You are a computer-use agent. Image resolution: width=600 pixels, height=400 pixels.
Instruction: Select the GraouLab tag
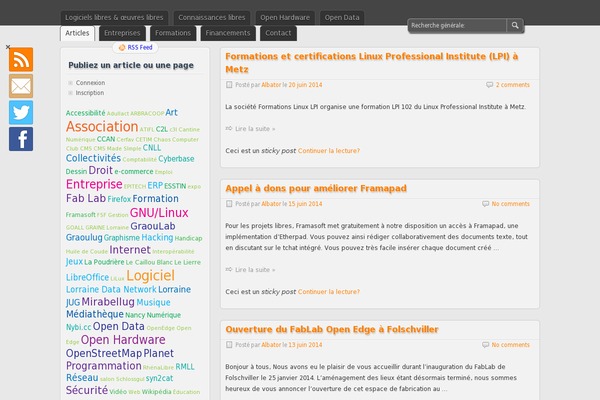[x=153, y=226]
